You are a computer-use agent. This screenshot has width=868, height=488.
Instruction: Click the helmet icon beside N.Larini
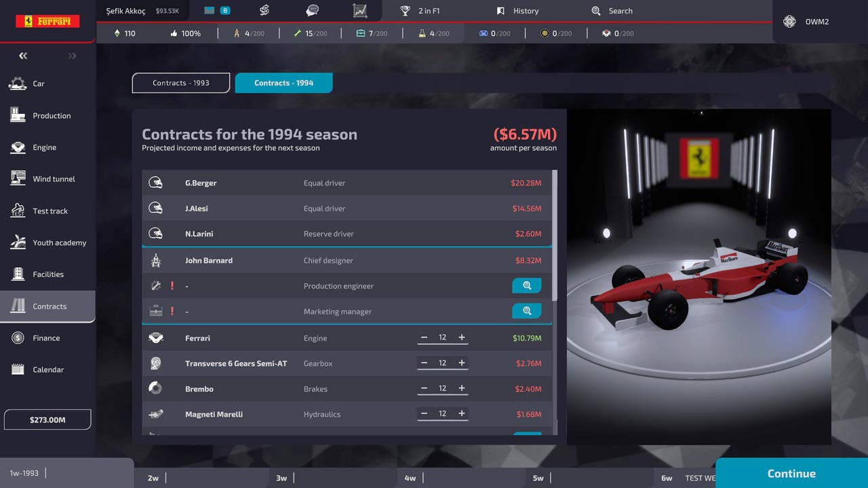pyautogui.click(x=155, y=234)
